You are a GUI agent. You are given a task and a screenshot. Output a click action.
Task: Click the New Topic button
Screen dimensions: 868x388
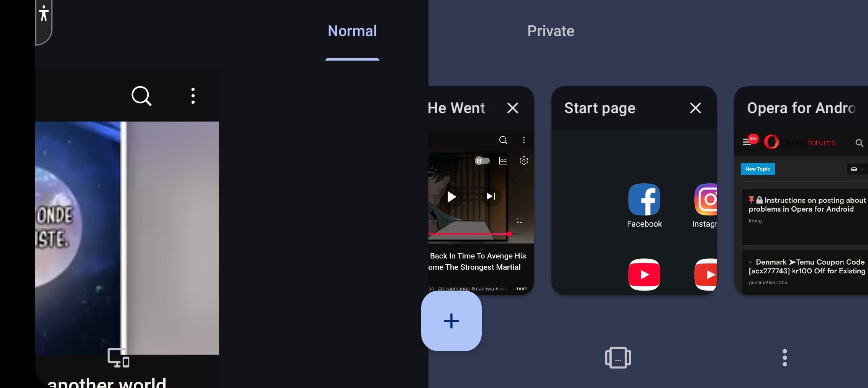click(x=758, y=169)
